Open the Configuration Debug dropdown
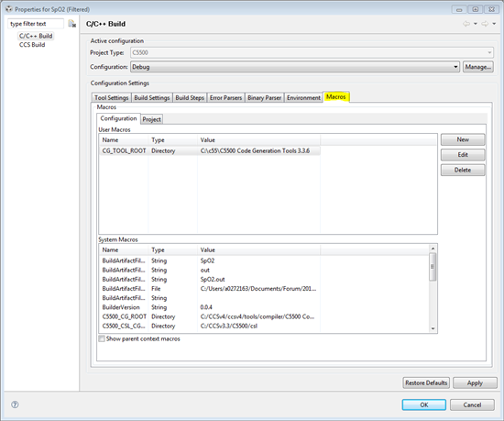The image size is (504, 421). pyautogui.click(x=295, y=67)
